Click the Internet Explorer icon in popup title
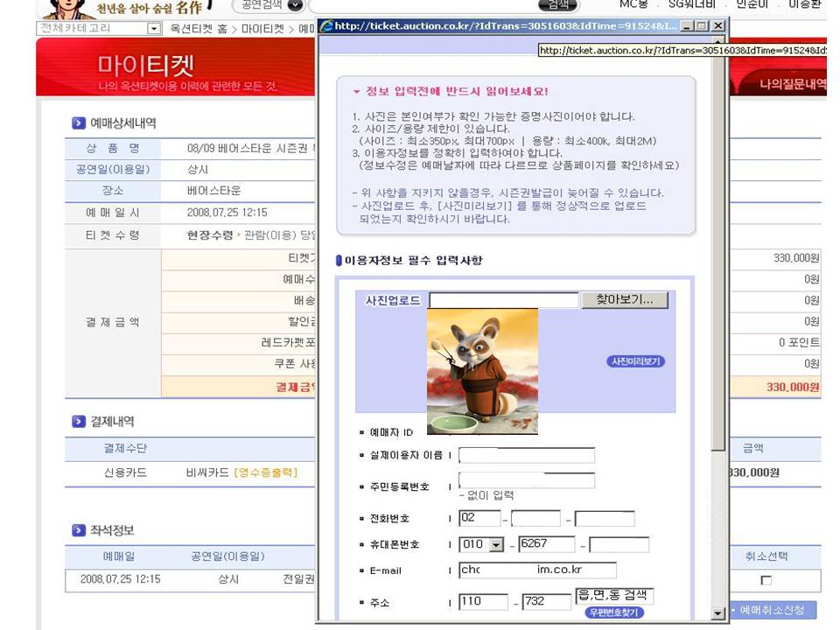The image size is (840, 630). tap(325, 25)
